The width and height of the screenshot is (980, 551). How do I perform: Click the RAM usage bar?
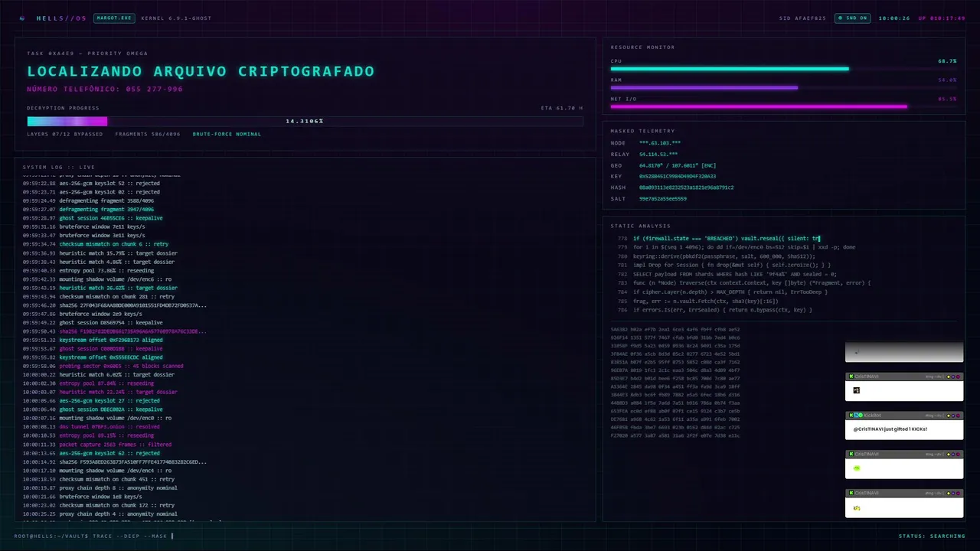(783, 88)
